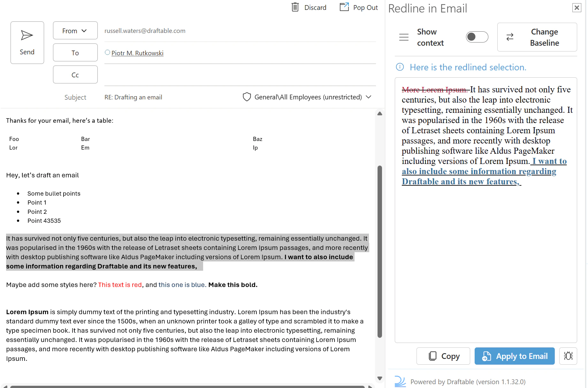The width and height of the screenshot is (588, 388).
Task: Click the blue text 'this one is blue.'
Action: coord(182,285)
